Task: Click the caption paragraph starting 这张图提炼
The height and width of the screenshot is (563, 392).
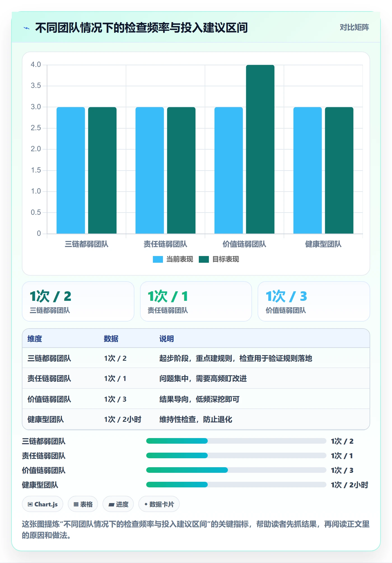Action: pos(196,529)
